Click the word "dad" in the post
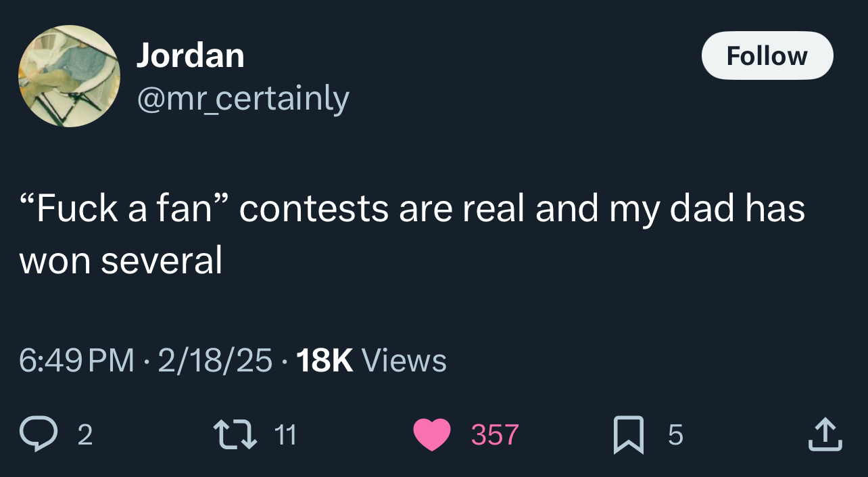The image size is (868, 477). click(x=702, y=208)
